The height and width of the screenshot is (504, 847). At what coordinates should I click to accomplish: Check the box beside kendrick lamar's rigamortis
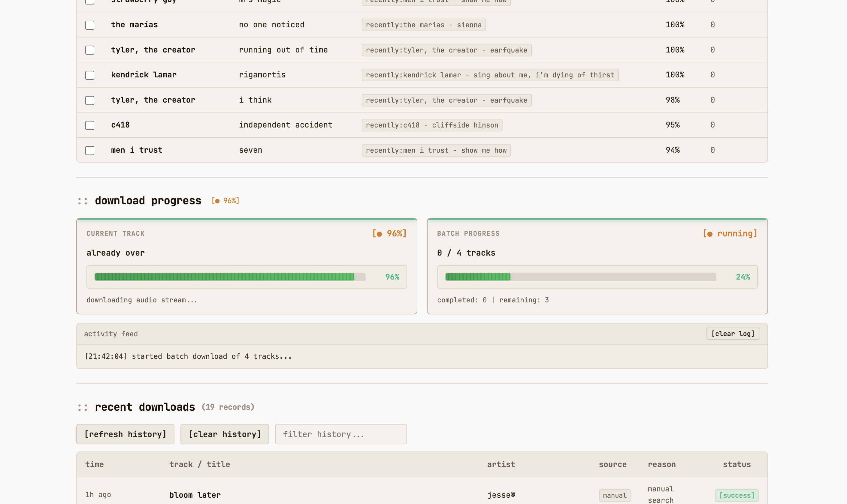90,75
